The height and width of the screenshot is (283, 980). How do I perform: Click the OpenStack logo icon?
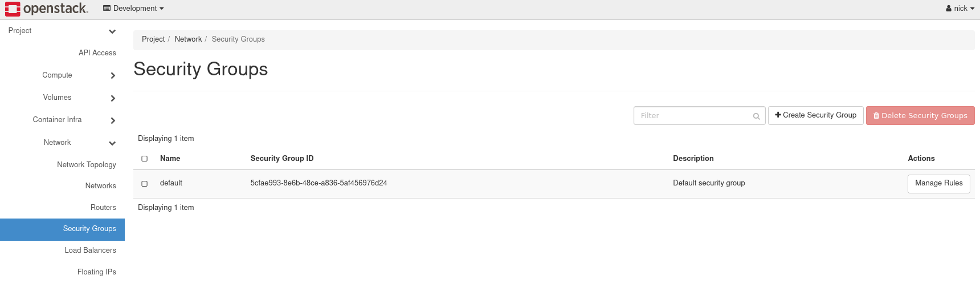13,9
